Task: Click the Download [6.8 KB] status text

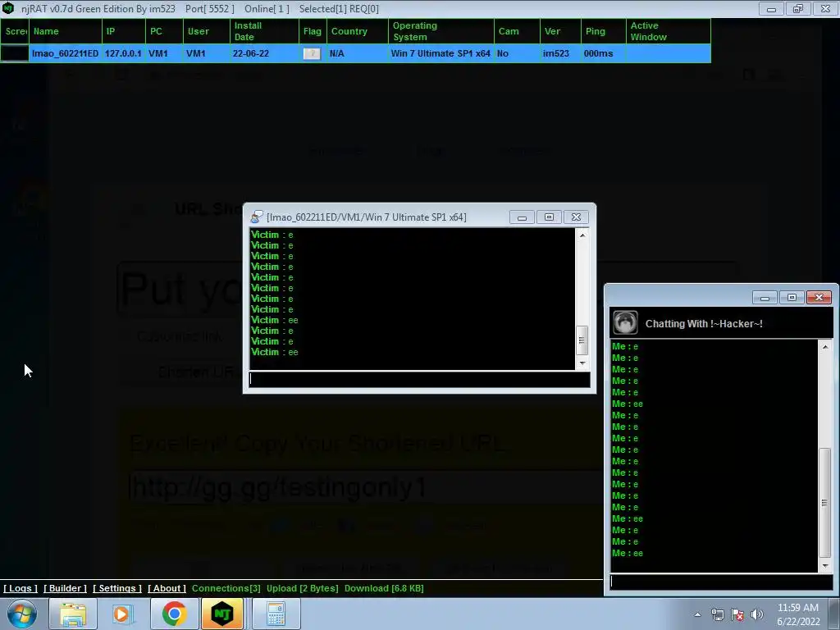Action: pos(384,588)
